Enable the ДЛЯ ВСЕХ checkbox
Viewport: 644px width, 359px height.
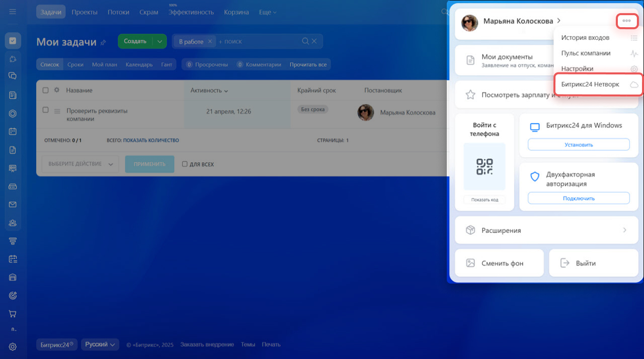click(x=185, y=164)
